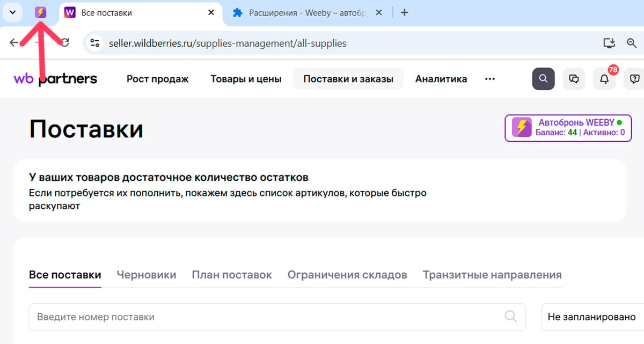The height and width of the screenshot is (344, 644).
Task: Open the Рост продаж menu
Action: [x=158, y=79]
